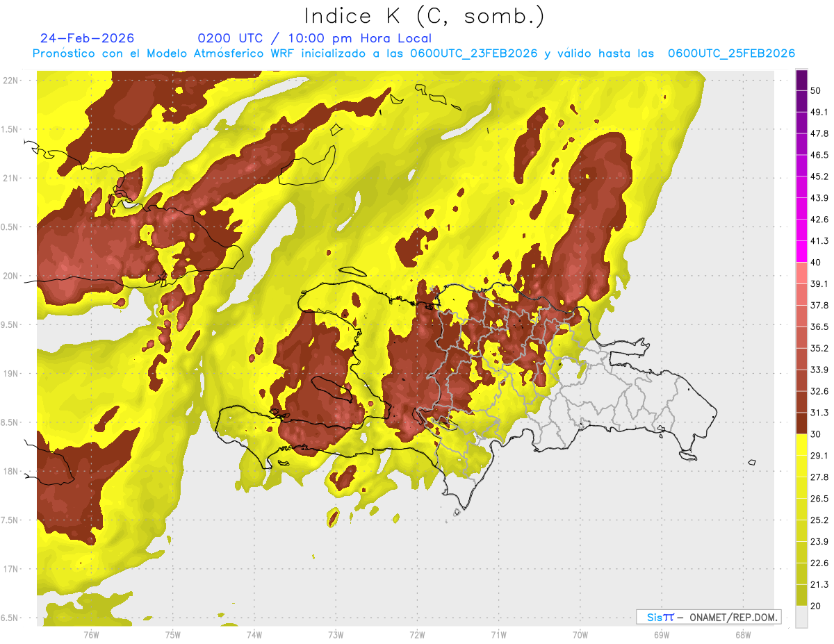Click the bright yellow colorbar segment between 29.1 and 30
This screenshot has height=644, width=834.
(801, 445)
